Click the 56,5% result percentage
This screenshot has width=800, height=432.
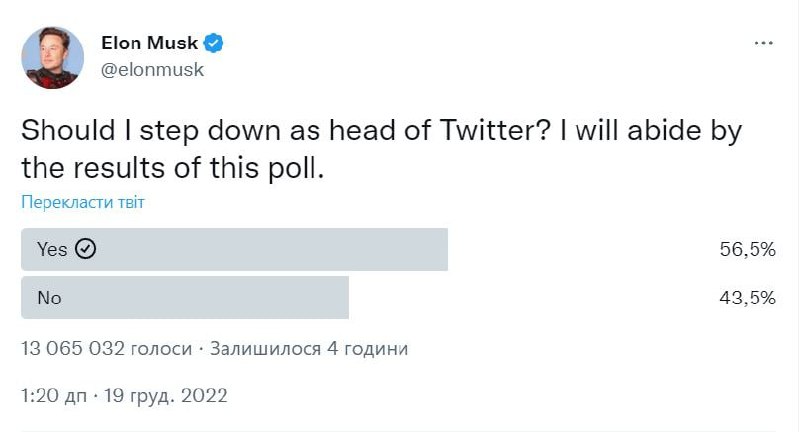point(748,250)
